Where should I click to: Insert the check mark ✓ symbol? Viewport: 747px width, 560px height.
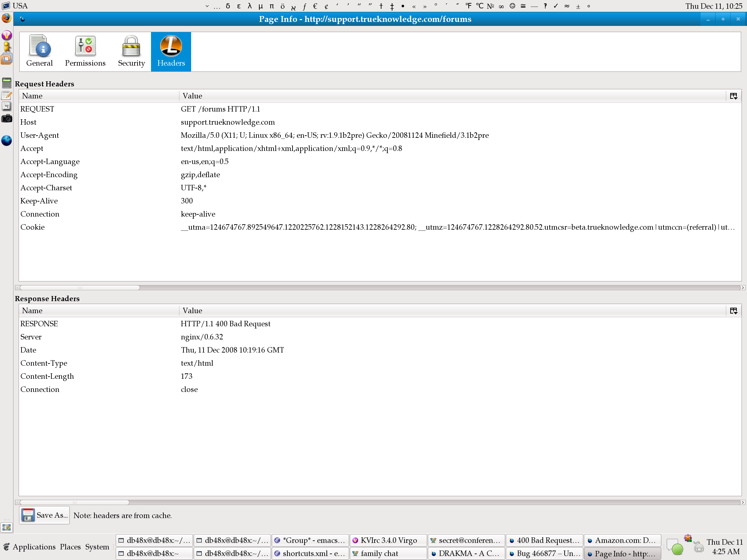(556, 6)
